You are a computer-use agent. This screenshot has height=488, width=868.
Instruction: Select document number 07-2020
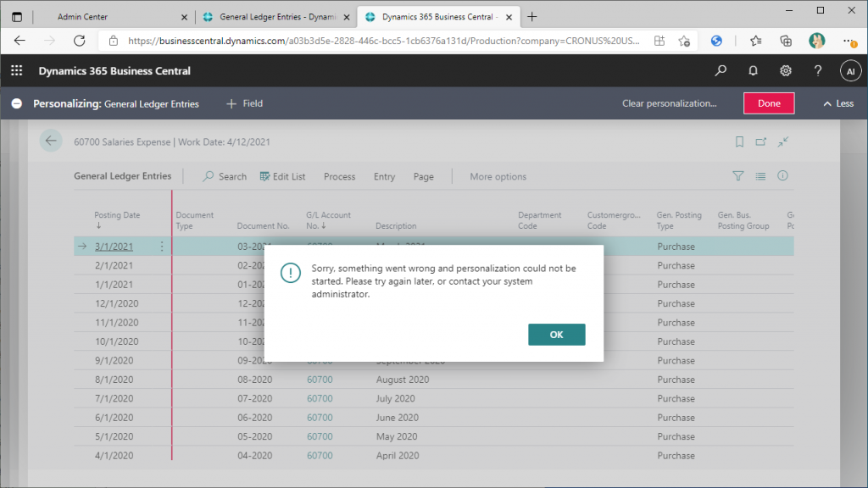pos(254,398)
